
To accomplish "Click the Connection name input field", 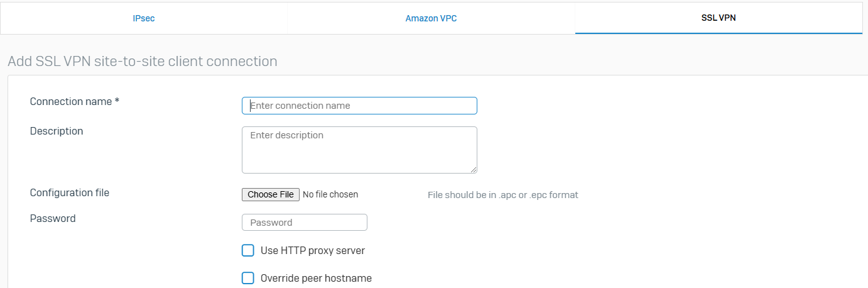I will (359, 106).
